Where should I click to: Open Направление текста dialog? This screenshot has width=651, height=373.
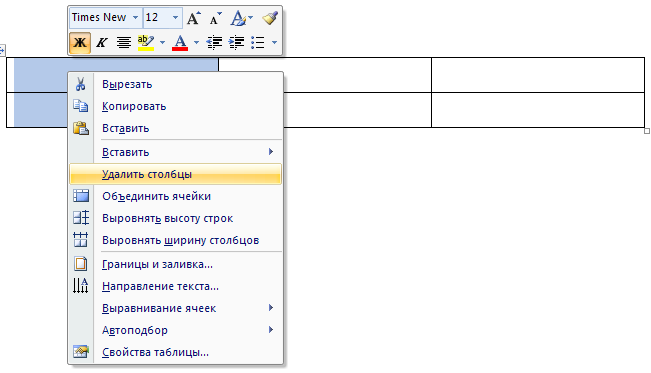pyautogui.click(x=176, y=286)
